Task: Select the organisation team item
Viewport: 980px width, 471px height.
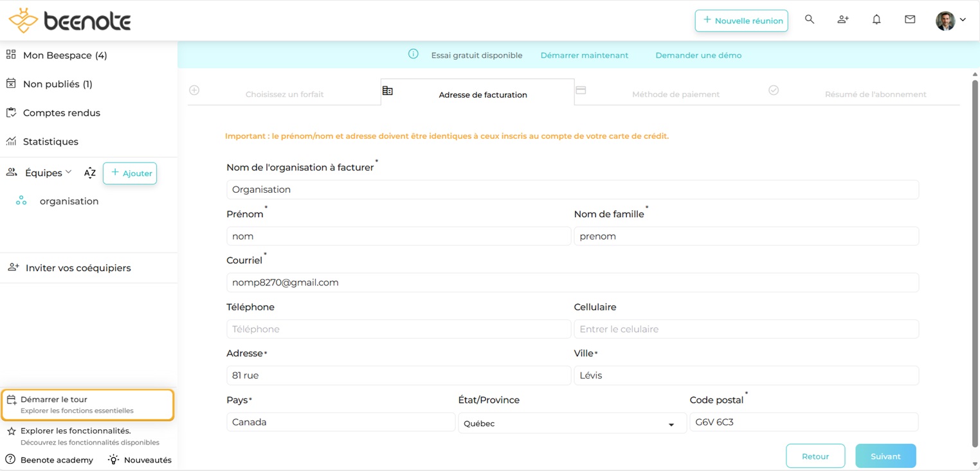Action: [x=69, y=201]
